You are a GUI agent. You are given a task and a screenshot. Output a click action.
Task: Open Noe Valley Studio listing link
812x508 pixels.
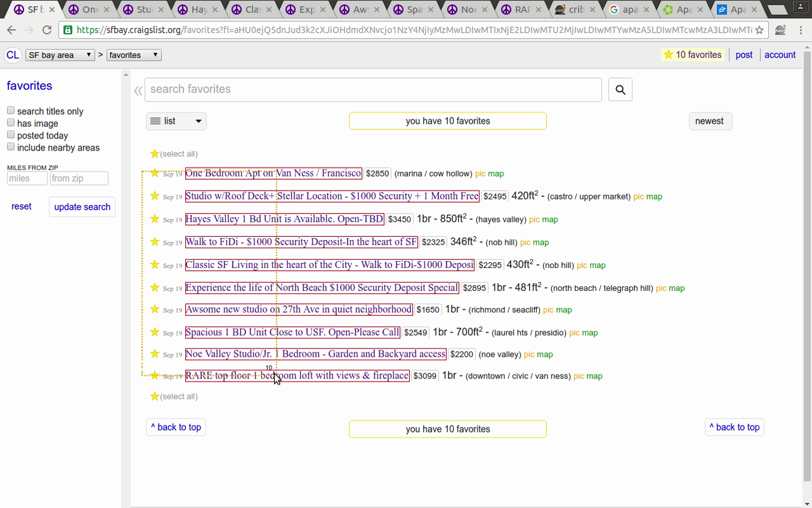315,354
